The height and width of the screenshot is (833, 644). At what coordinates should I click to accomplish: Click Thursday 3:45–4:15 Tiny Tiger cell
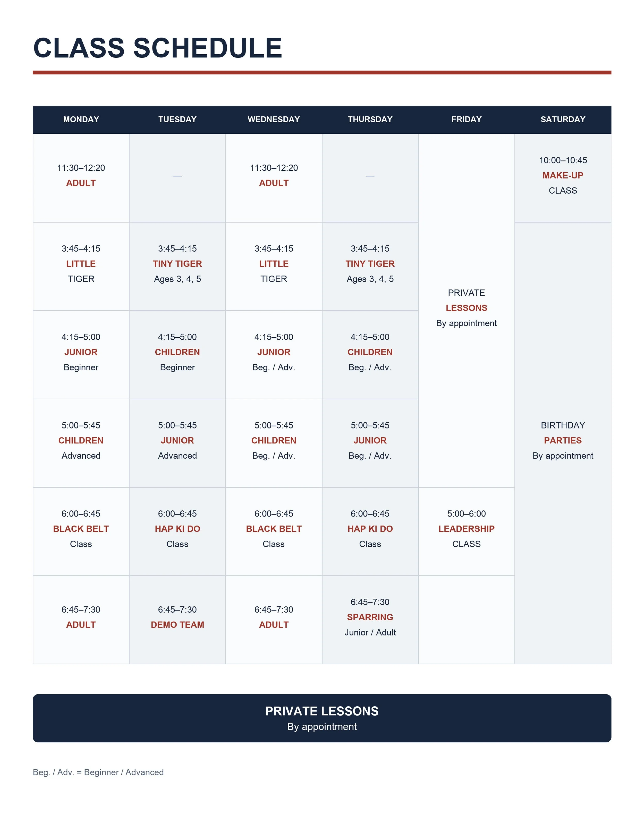pyautogui.click(x=370, y=266)
